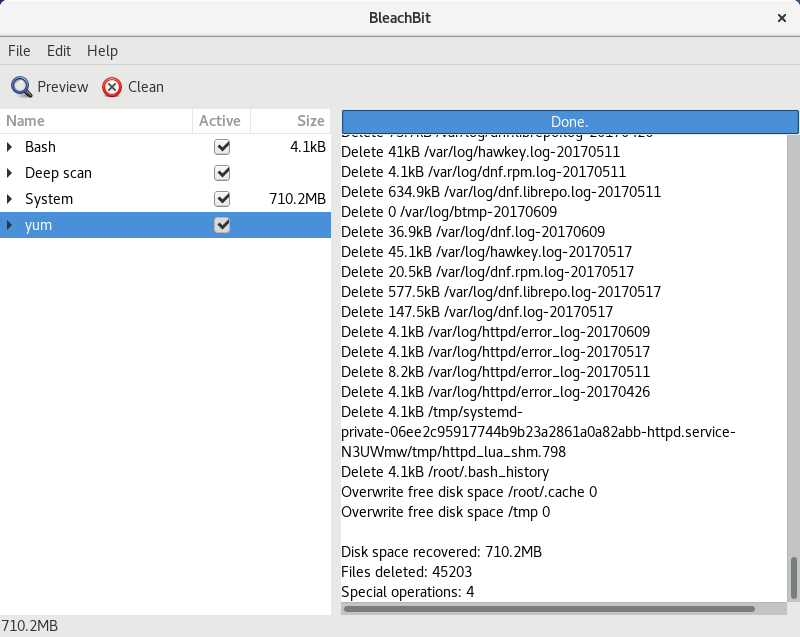
Task: Expand the Bash tree row
Action: (9, 147)
